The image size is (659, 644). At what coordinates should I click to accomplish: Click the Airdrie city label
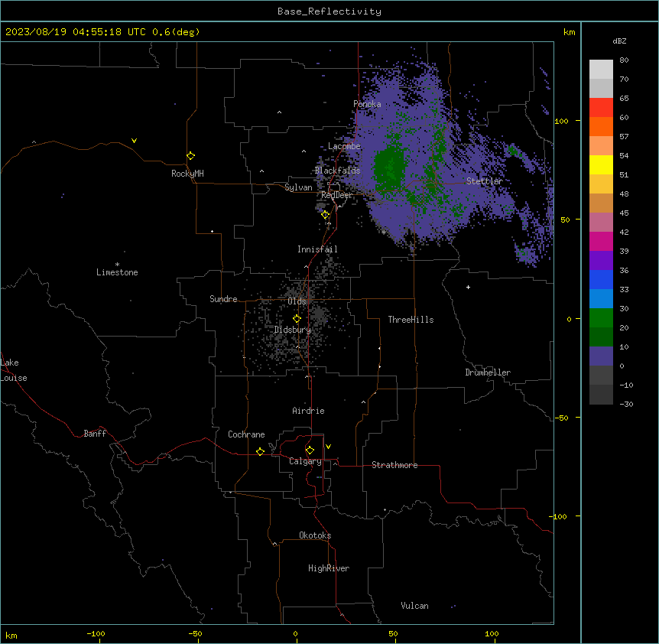(308, 411)
